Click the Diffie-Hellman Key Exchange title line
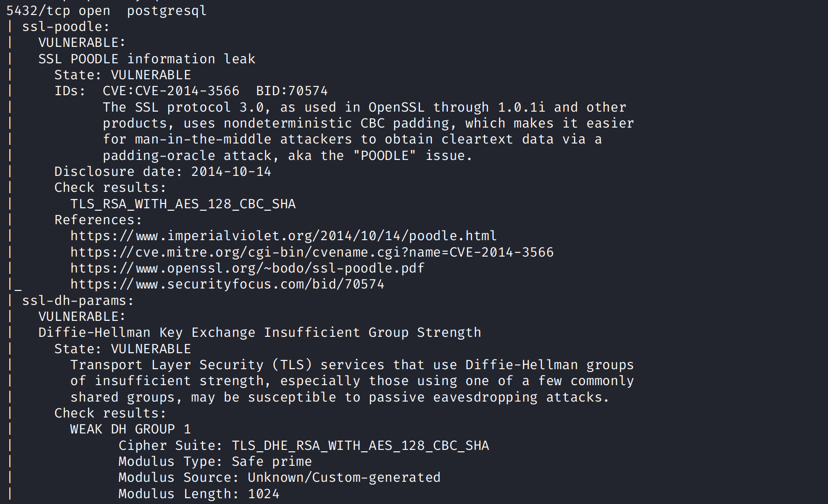This screenshot has height=504, width=828. (259, 332)
